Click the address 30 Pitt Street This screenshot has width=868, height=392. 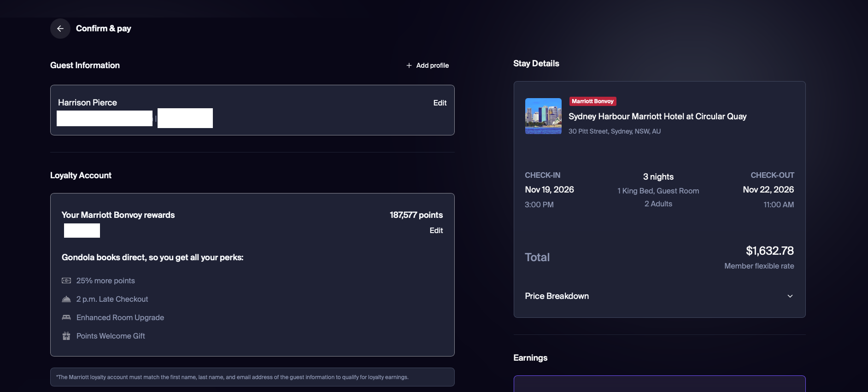tap(615, 131)
